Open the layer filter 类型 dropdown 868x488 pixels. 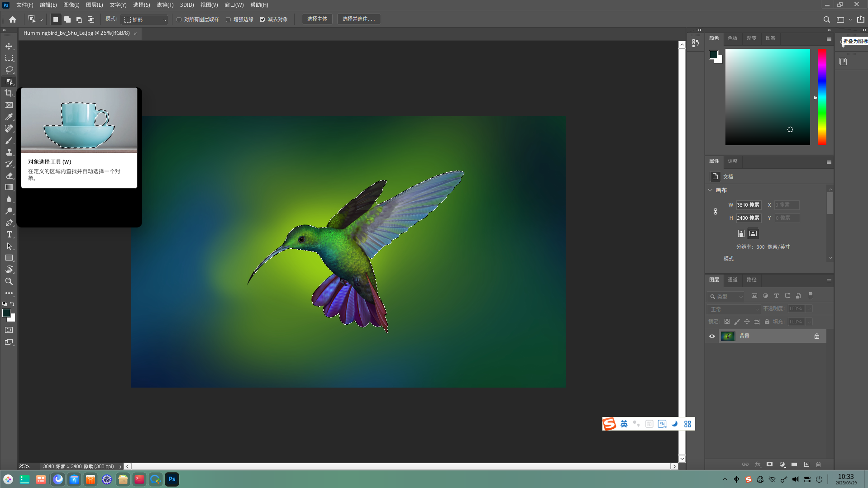tap(726, 297)
